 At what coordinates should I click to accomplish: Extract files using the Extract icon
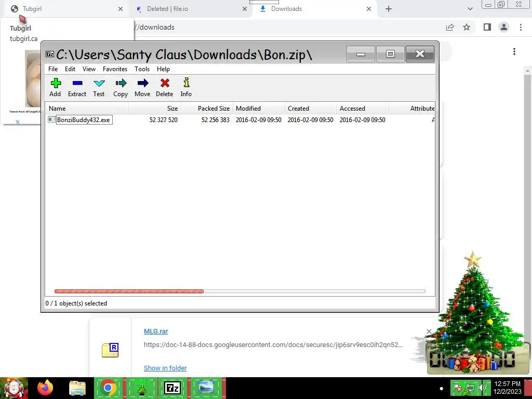tap(77, 87)
